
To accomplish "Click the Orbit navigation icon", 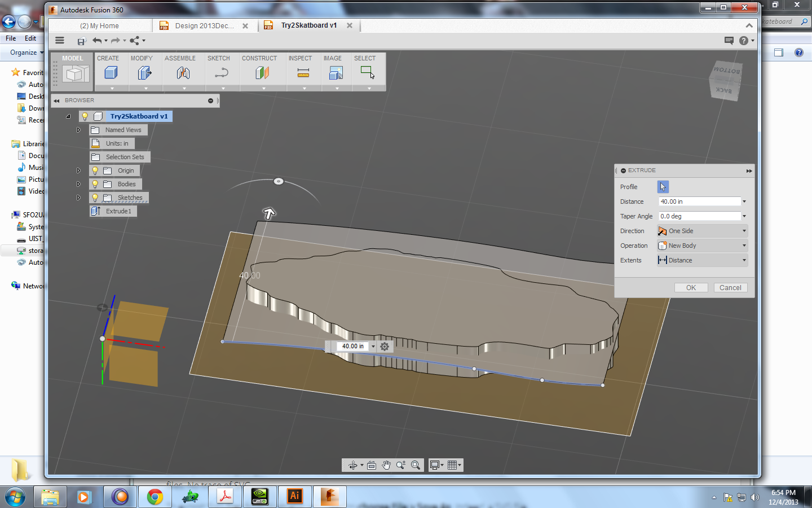I will tap(353, 465).
